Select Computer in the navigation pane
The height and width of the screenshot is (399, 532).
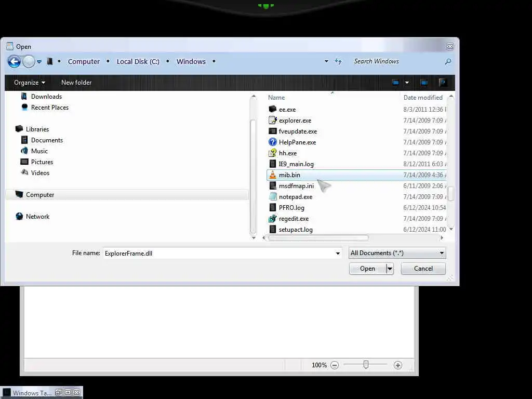[40, 195]
